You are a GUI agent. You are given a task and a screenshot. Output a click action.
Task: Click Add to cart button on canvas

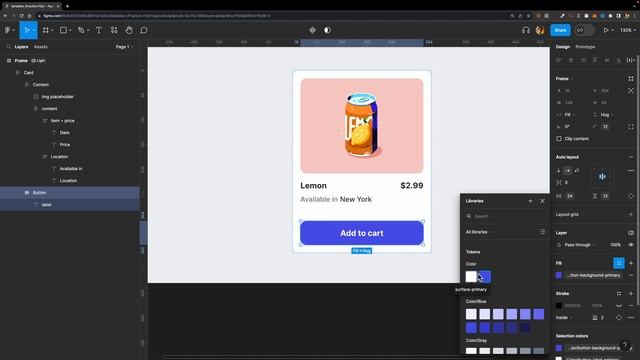pyautogui.click(x=362, y=233)
